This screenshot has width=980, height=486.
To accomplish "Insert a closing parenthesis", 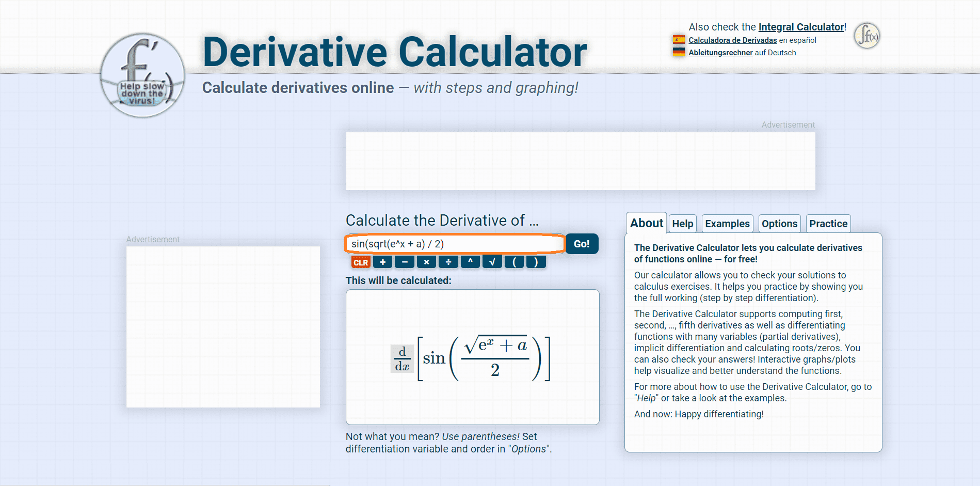I will 536,262.
